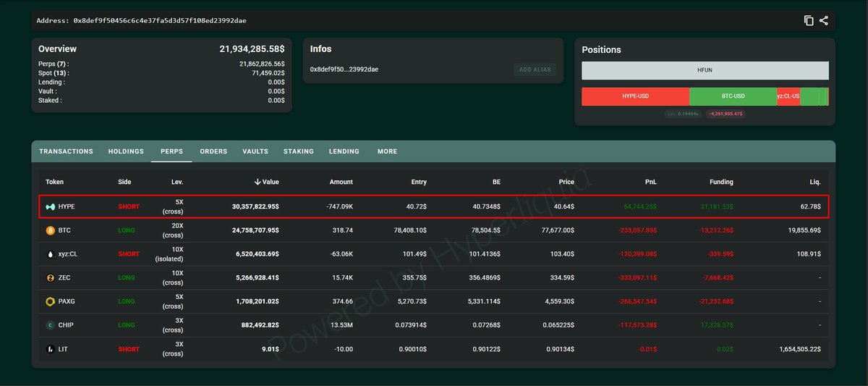Click the Funding column header

point(721,182)
